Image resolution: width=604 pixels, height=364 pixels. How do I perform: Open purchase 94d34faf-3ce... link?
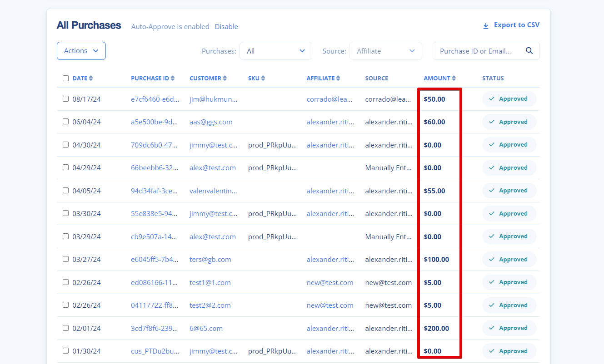tap(155, 191)
